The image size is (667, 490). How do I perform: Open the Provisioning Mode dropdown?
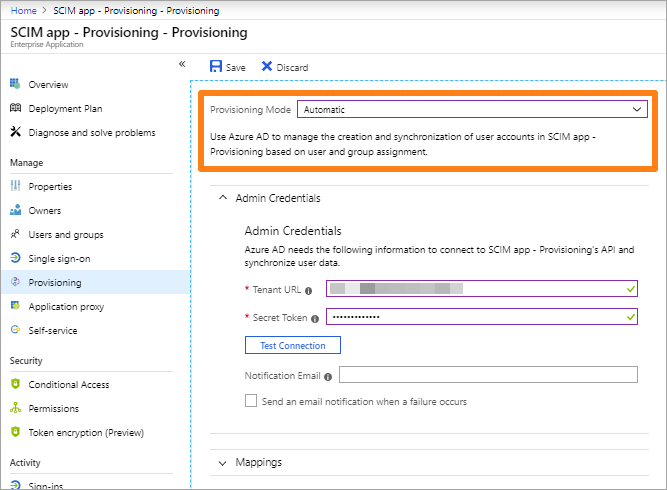click(472, 109)
